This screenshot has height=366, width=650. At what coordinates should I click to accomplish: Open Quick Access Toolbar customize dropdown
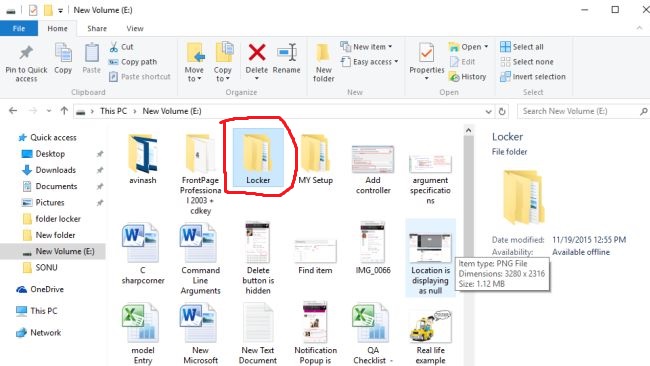point(61,10)
